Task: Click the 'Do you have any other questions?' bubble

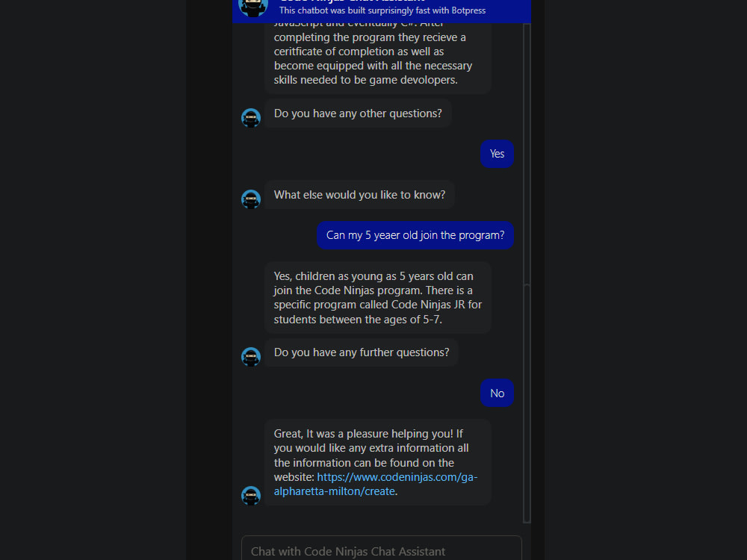Action: pos(357,113)
